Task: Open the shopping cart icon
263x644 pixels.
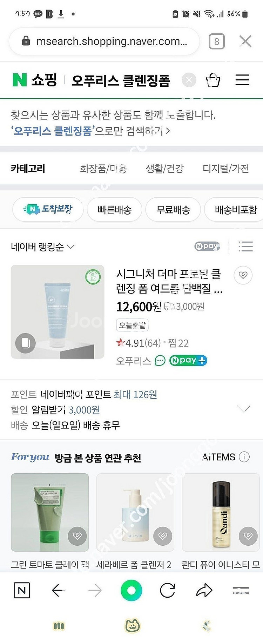Action: tap(213, 80)
